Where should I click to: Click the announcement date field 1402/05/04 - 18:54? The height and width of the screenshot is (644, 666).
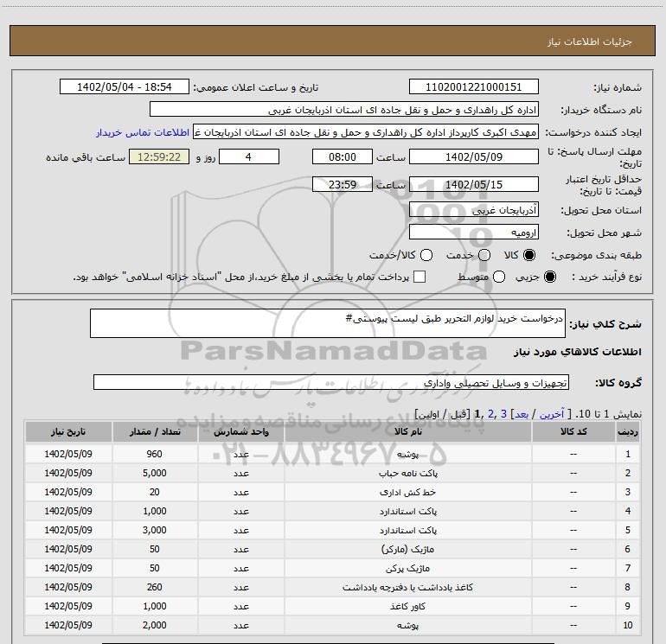tap(124, 86)
